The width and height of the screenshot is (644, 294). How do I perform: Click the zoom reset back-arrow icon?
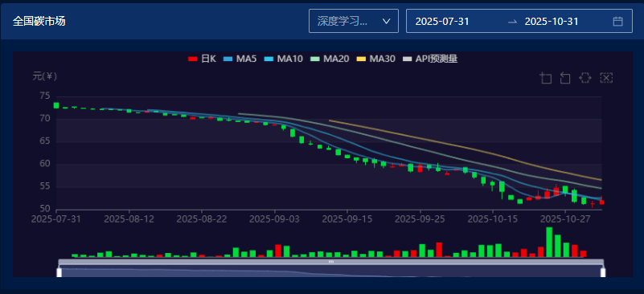click(x=565, y=78)
